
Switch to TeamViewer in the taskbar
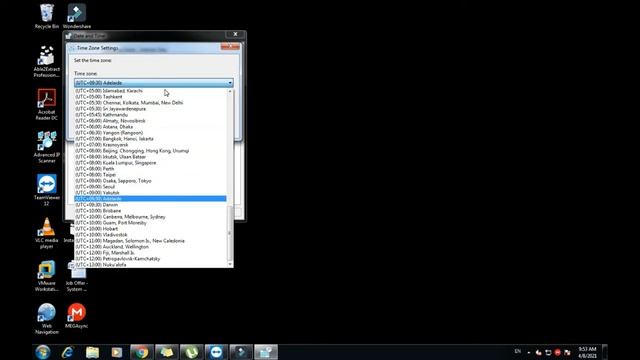(x=216, y=352)
